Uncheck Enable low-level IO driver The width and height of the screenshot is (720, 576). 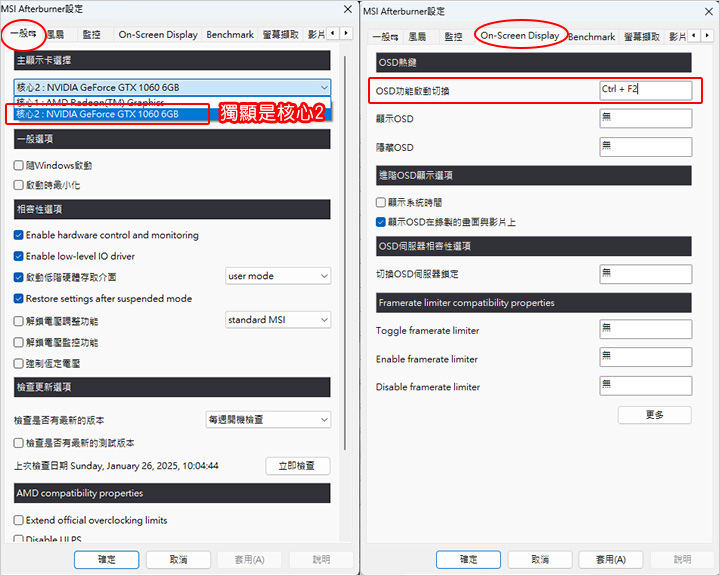pos(18,256)
